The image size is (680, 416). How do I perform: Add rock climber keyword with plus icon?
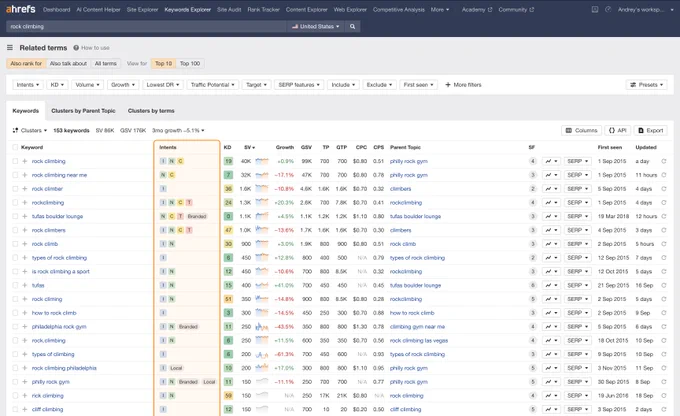click(x=25, y=189)
